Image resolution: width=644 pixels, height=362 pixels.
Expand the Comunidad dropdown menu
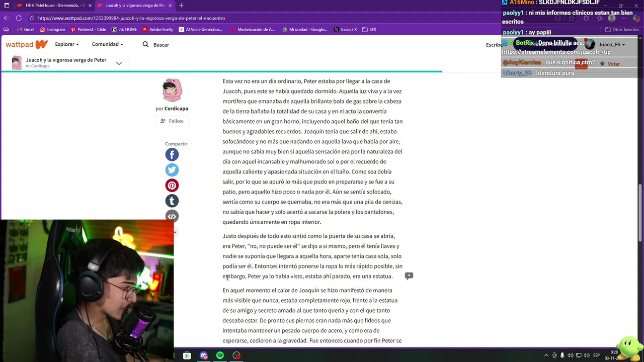(107, 44)
